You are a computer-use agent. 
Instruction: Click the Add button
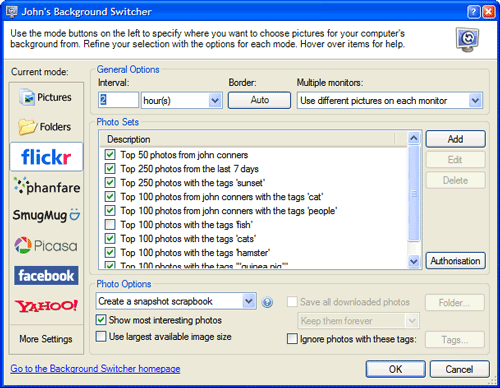[455, 139]
